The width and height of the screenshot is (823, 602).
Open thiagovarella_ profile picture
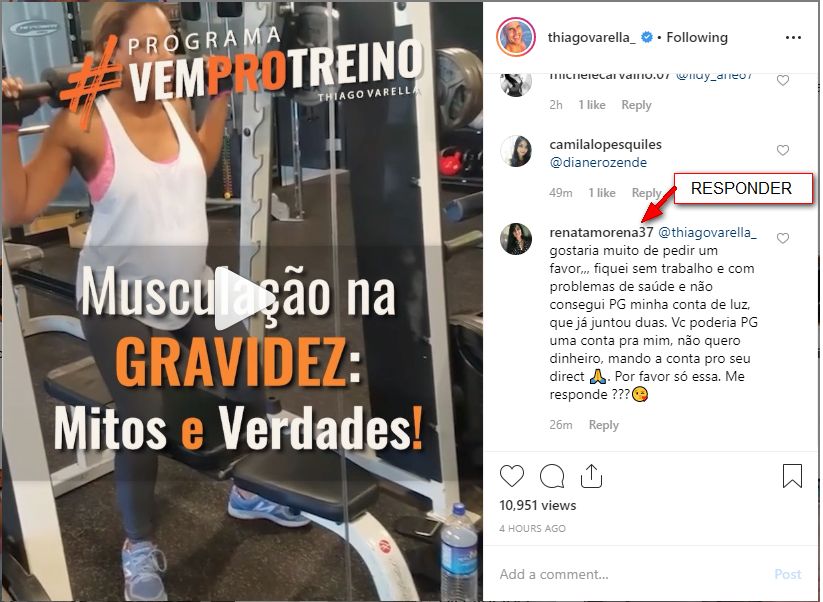coord(515,37)
